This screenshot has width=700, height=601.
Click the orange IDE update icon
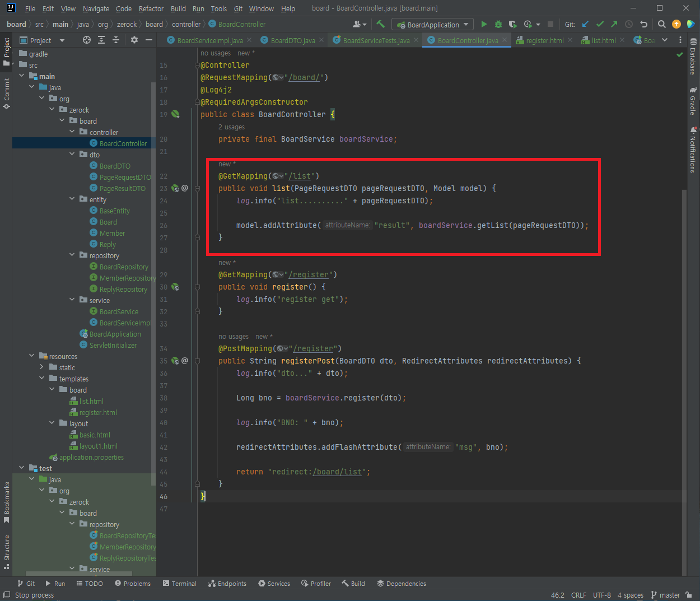click(676, 24)
